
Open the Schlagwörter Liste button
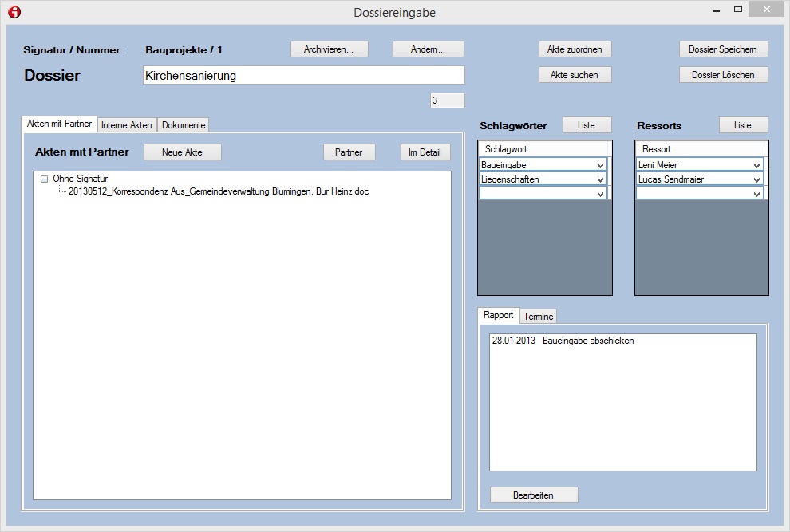tap(587, 125)
